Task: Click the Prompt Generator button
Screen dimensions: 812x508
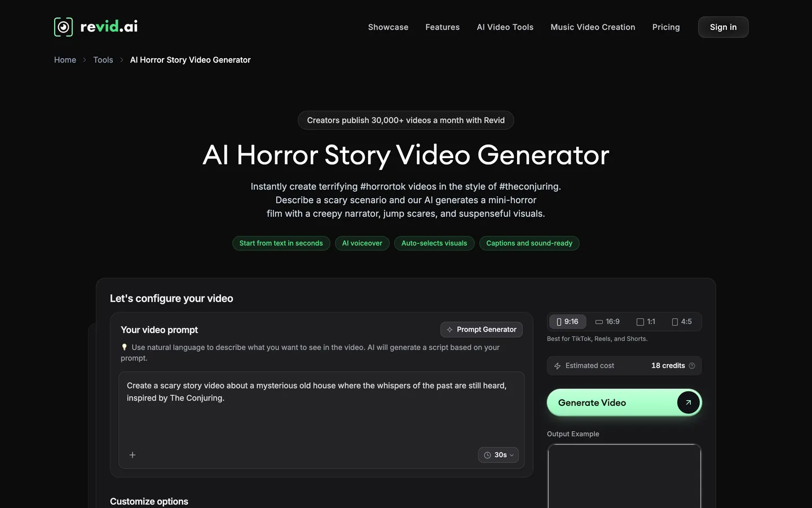Action: pos(482,330)
